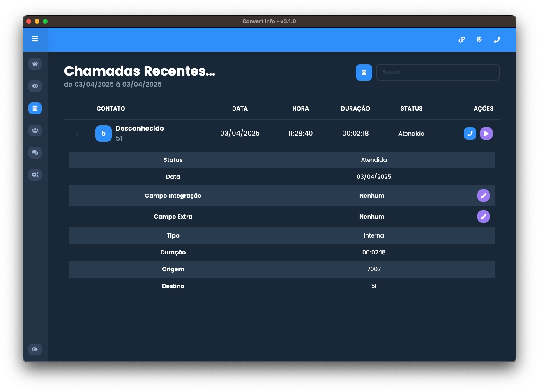Screen dimensions: 539x392
Task: Focus the Busca search field
Action: (x=438, y=72)
